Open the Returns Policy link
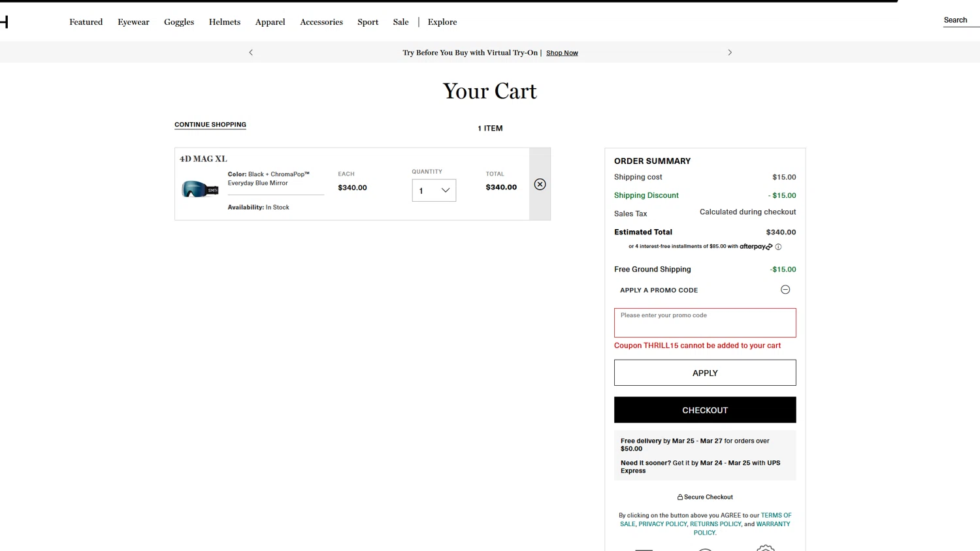Screen dimensions: 980x551 coord(715,524)
